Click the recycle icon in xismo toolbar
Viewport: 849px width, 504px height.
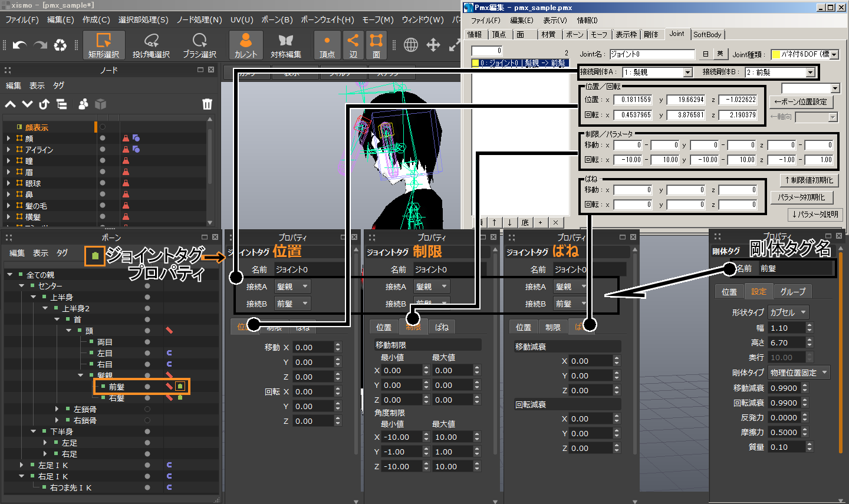point(60,45)
